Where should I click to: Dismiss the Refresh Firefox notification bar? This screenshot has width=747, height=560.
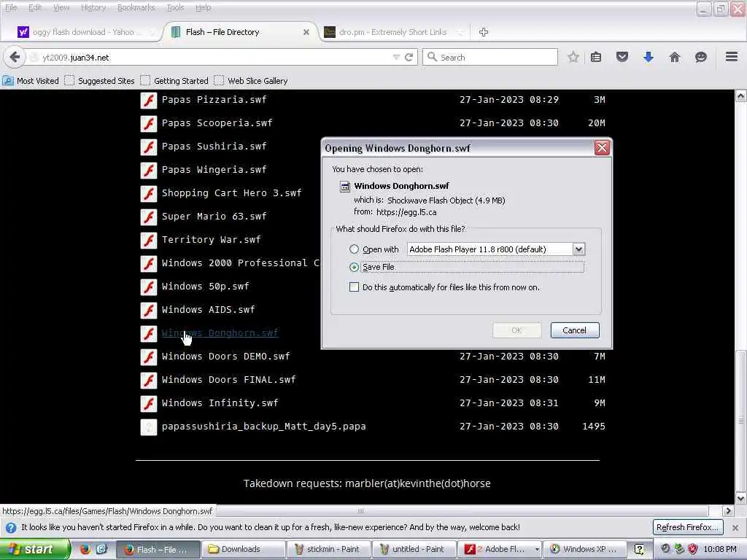735,528
